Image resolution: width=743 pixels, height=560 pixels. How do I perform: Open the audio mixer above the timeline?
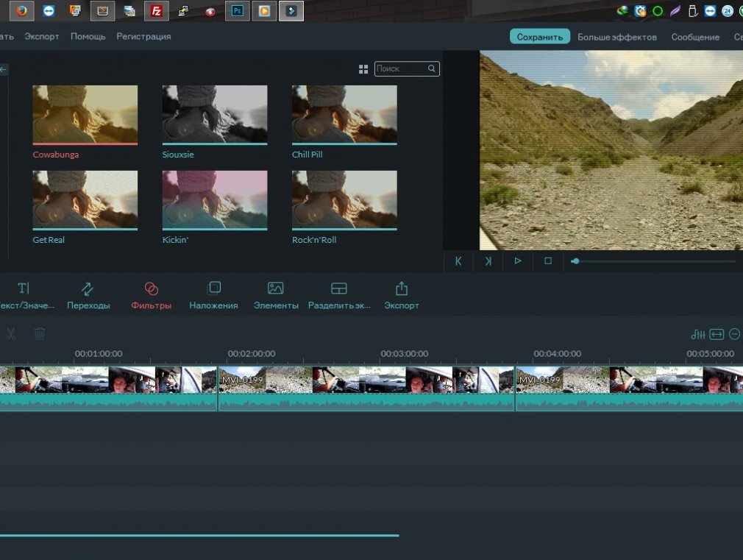point(697,334)
